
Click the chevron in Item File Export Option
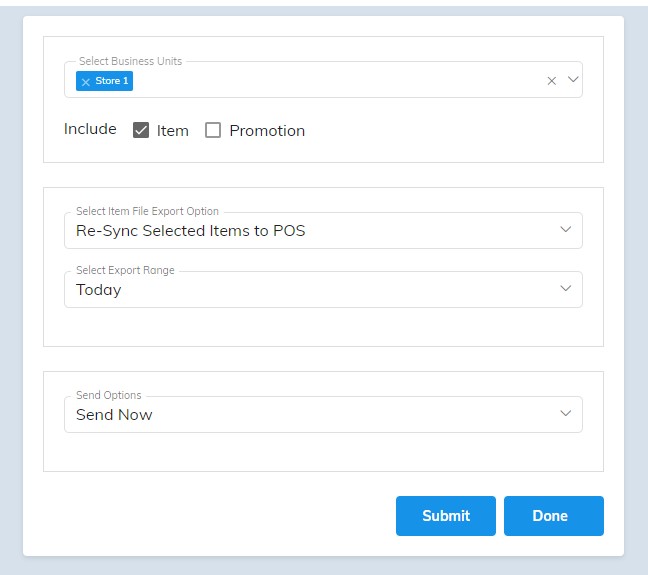[565, 229]
